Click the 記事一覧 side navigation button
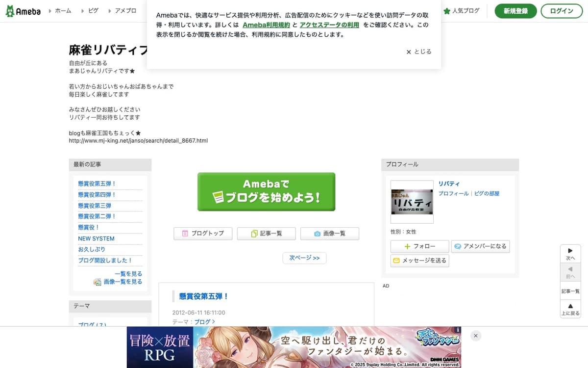The height and width of the screenshot is (368, 588). [570, 291]
